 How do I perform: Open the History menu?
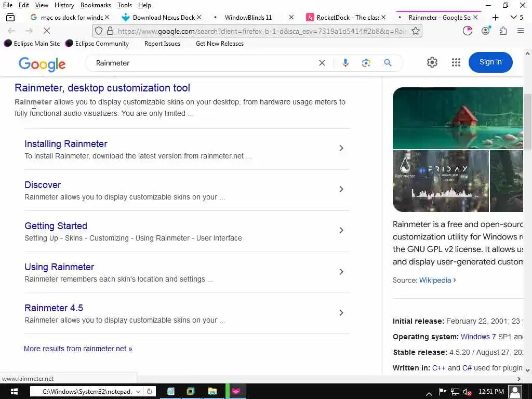click(x=64, y=5)
